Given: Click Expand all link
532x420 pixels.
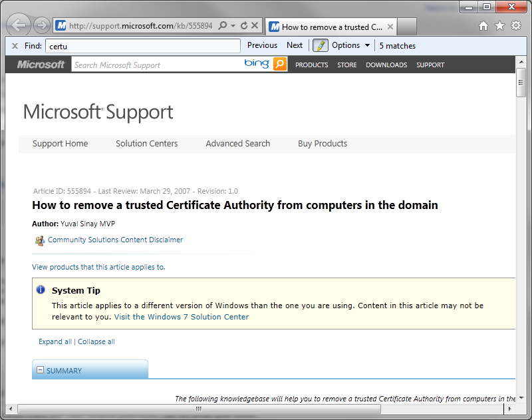Looking at the screenshot, I should point(55,341).
